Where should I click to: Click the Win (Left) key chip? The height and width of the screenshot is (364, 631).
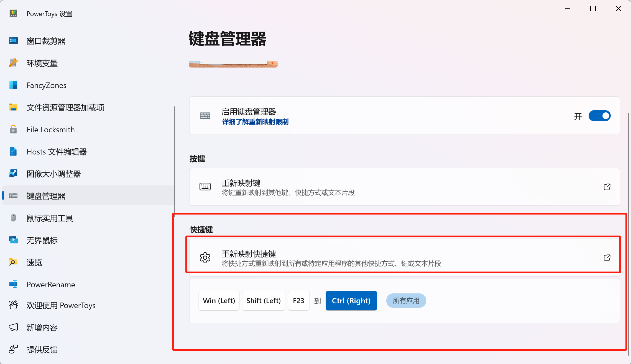[x=219, y=301]
